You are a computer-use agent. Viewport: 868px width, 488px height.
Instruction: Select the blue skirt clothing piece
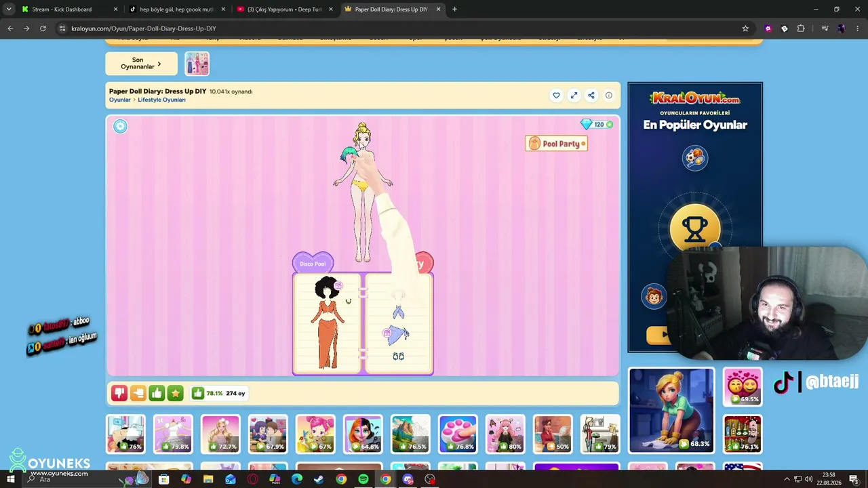397,334
